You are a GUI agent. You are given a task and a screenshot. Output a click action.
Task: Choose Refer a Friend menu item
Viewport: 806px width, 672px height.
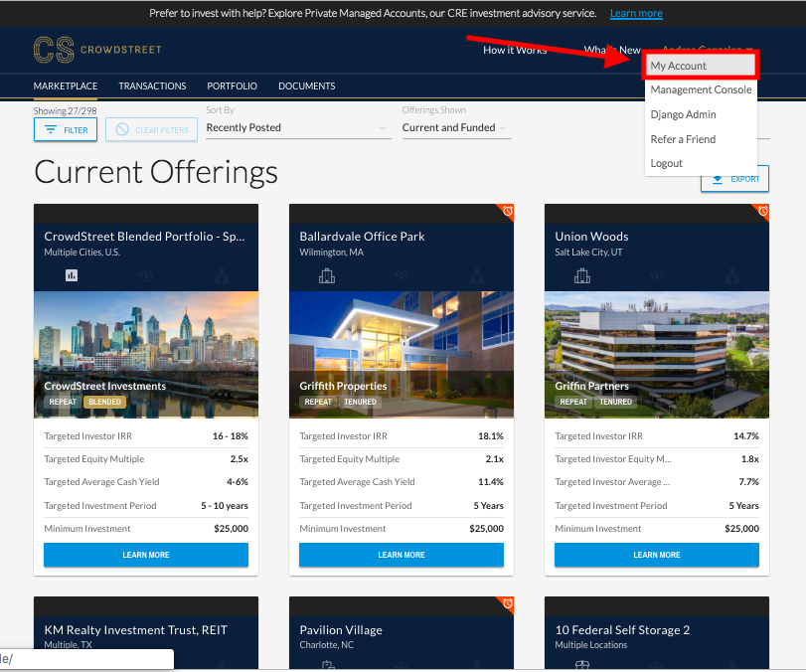[x=701, y=139]
